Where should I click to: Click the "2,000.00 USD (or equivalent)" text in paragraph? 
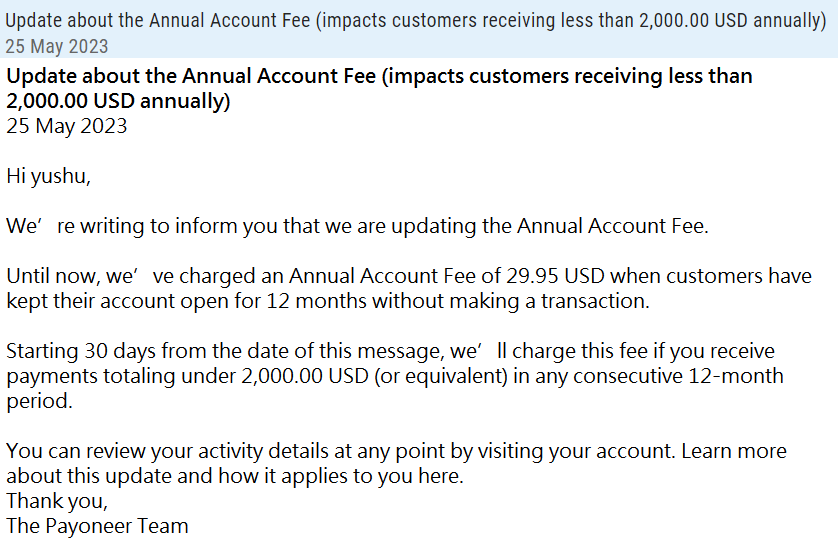click(374, 376)
